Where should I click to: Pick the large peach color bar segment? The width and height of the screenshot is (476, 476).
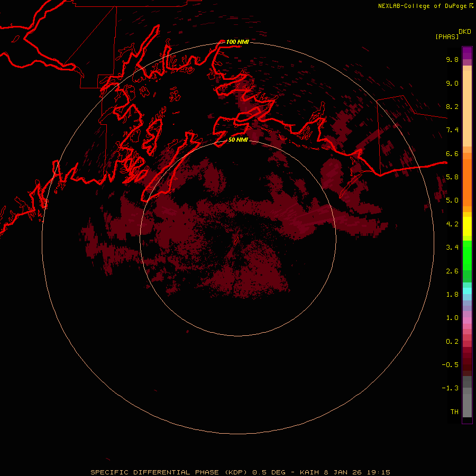point(467,108)
